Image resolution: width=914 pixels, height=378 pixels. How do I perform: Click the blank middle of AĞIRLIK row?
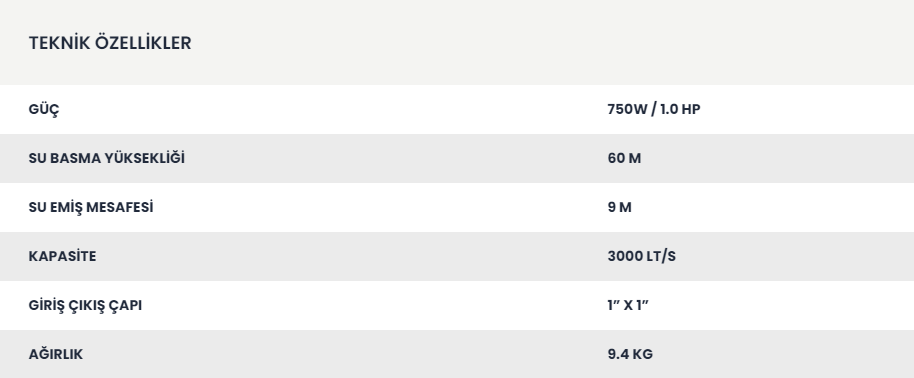point(344,354)
